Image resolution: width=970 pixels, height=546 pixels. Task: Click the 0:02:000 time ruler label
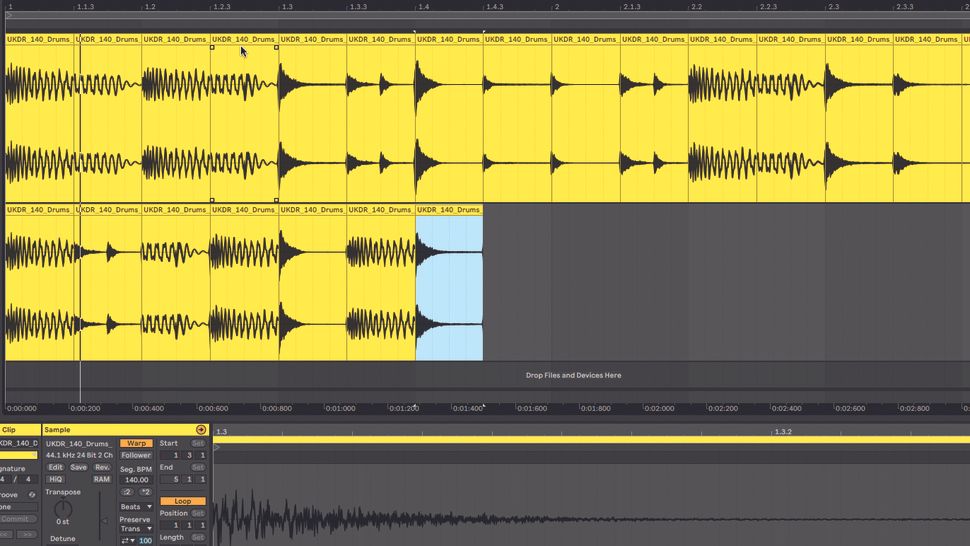click(659, 408)
